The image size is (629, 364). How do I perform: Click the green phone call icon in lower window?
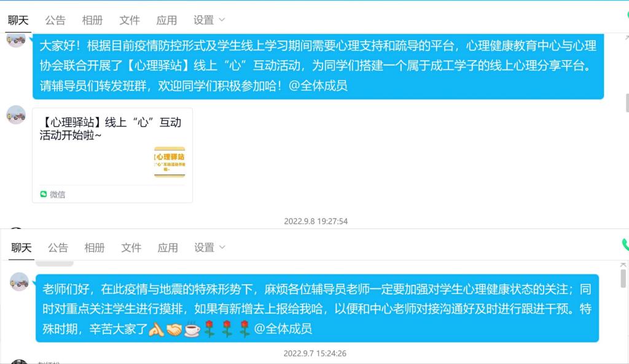pos(625,244)
